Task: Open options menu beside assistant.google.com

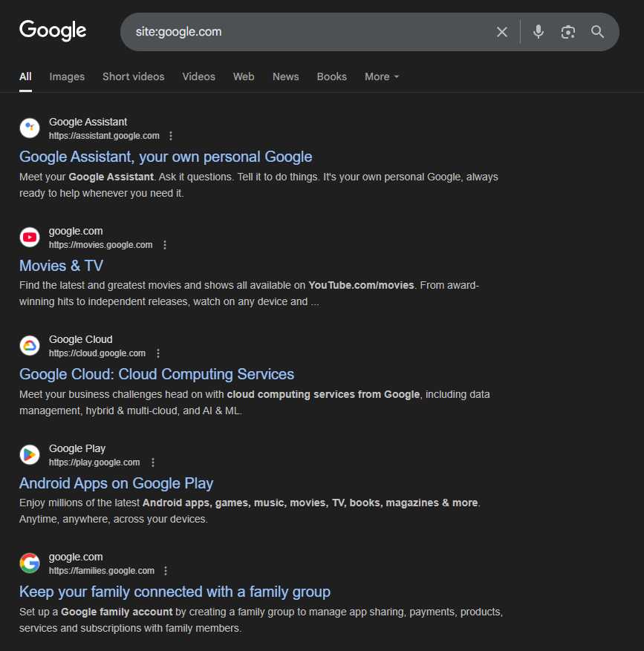Action: (x=171, y=136)
